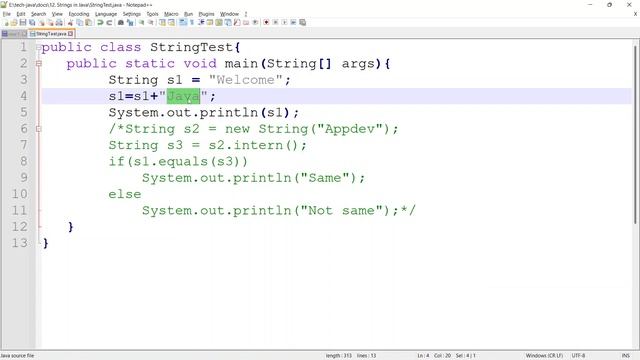Click the Save toolbar icon
640x360 pixels.
[23, 22]
